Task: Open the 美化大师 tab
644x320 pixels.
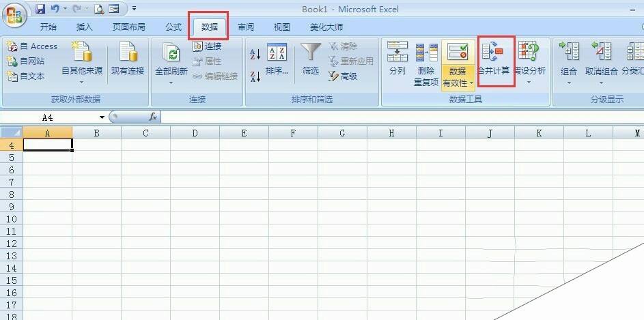Action: click(326, 27)
